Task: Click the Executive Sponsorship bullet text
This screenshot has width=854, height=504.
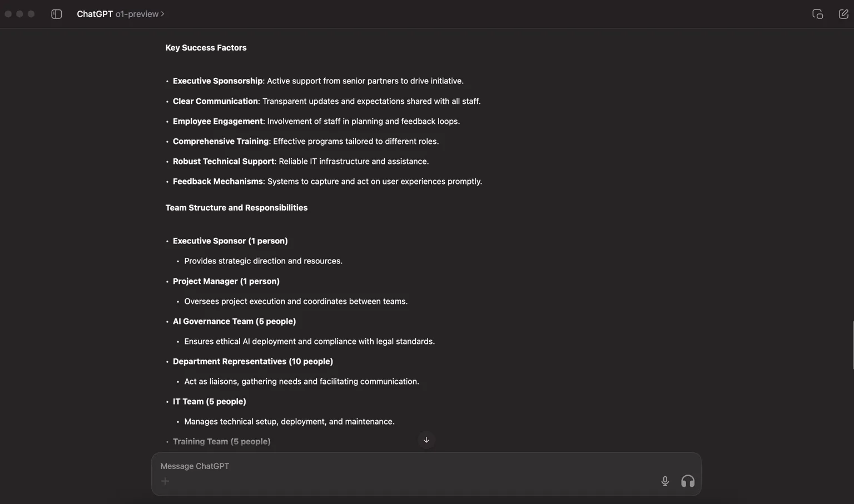Action: (217, 81)
